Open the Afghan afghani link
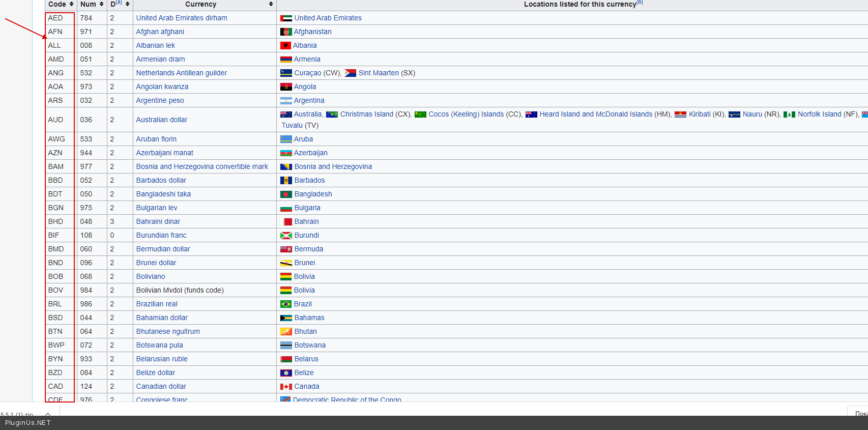The image size is (868, 430). point(160,32)
